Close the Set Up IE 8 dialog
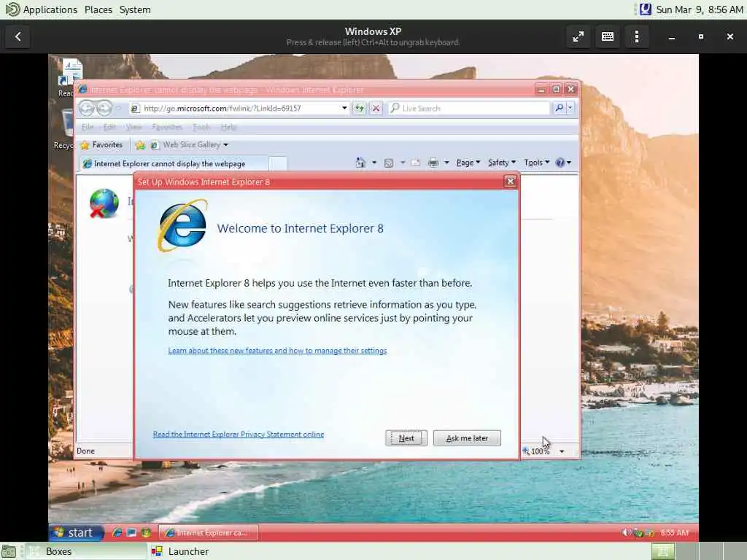 tap(510, 182)
